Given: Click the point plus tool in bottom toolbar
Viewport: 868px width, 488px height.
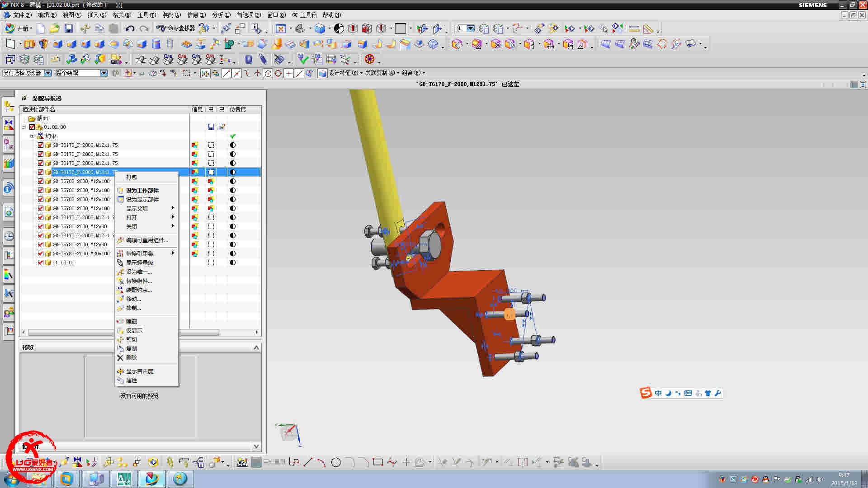Looking at the screenshot, I should (x=406, y=462).
